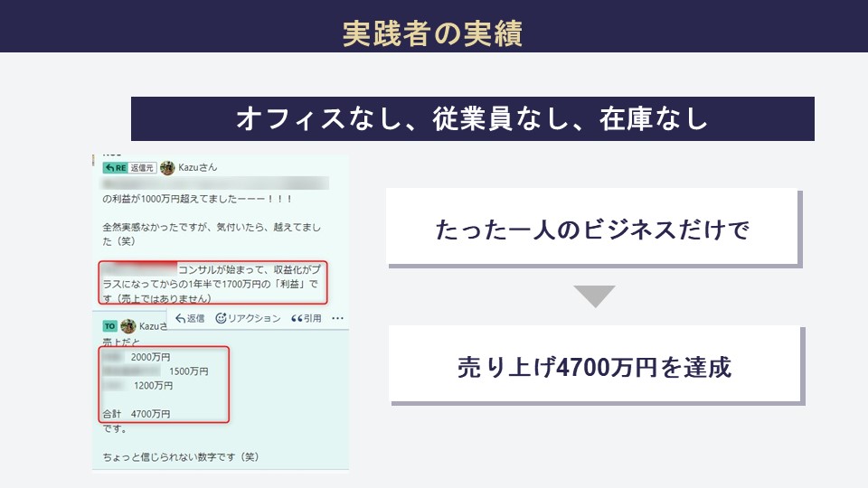Click Kazu's avatar in the first message
Viewport: 868px width, 488px height.
point(167,167)
